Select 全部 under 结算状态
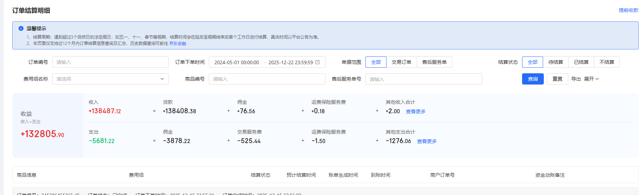The height and width of the screenshot is (195, 644). click(532, 62)
